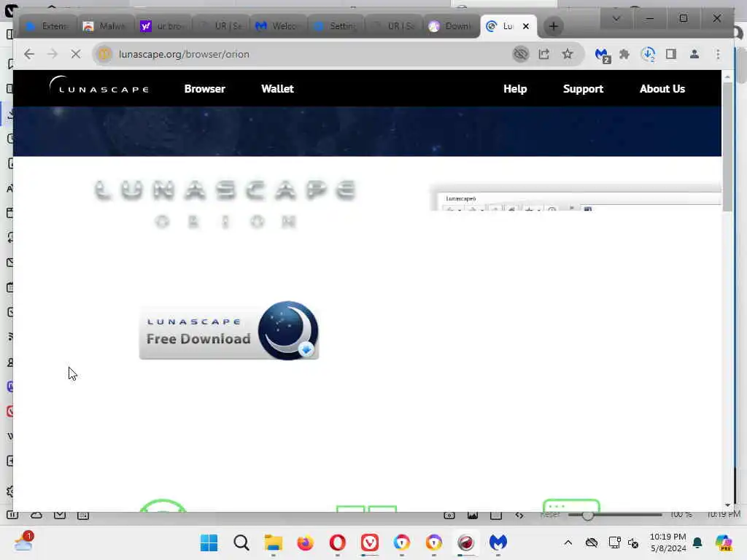
Task: Open the notifications bell
Action: click(697, 542)
